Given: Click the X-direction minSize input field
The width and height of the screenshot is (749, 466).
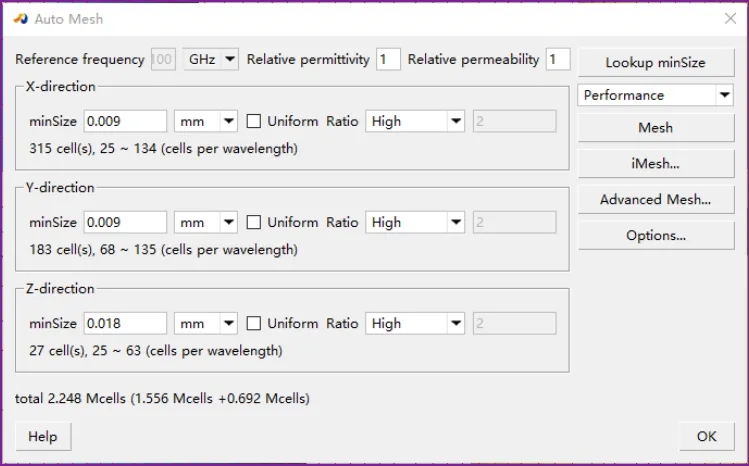Looking at the screenshot, I should coord(125,121).
